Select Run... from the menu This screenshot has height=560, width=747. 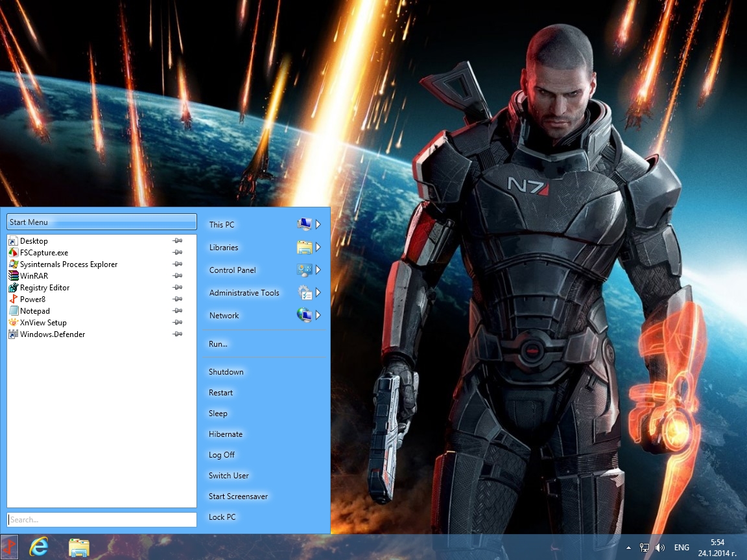[x=218, y=344]
